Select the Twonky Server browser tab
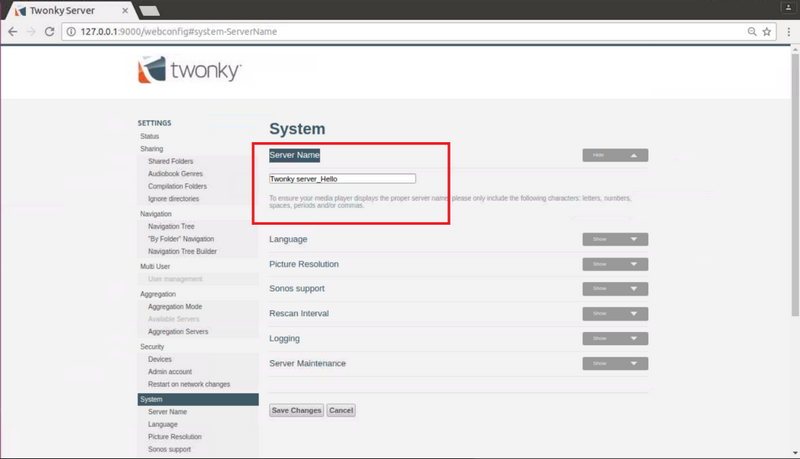800x459 pixels. click(69, 11)
